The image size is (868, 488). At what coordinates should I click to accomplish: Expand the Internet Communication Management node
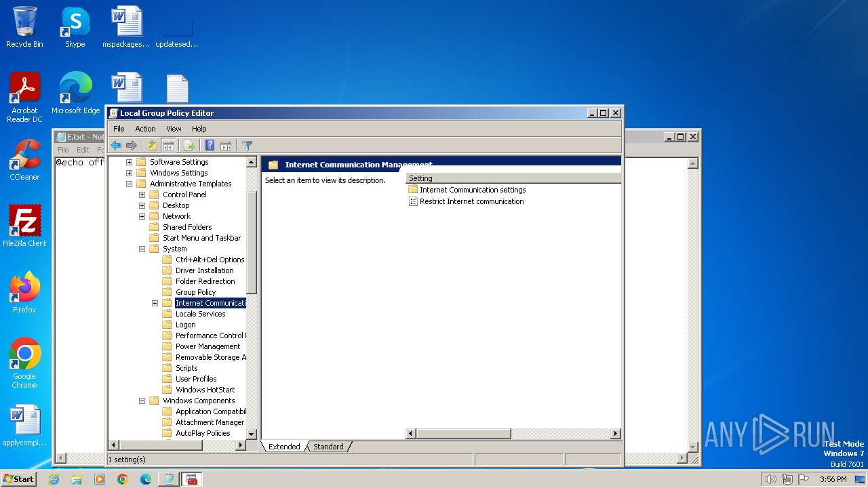coord(155,303)
